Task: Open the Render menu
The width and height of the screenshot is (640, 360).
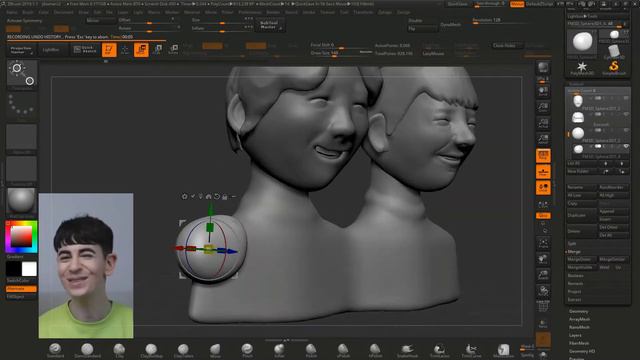Action: [273, 12]
